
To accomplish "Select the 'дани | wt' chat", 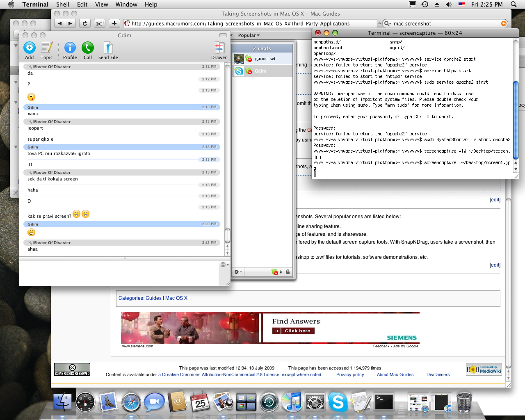I will (262, 59).
